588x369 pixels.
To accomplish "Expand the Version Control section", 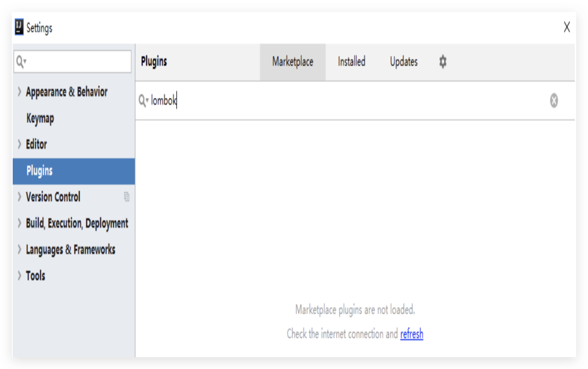I will tap(19, 197).
